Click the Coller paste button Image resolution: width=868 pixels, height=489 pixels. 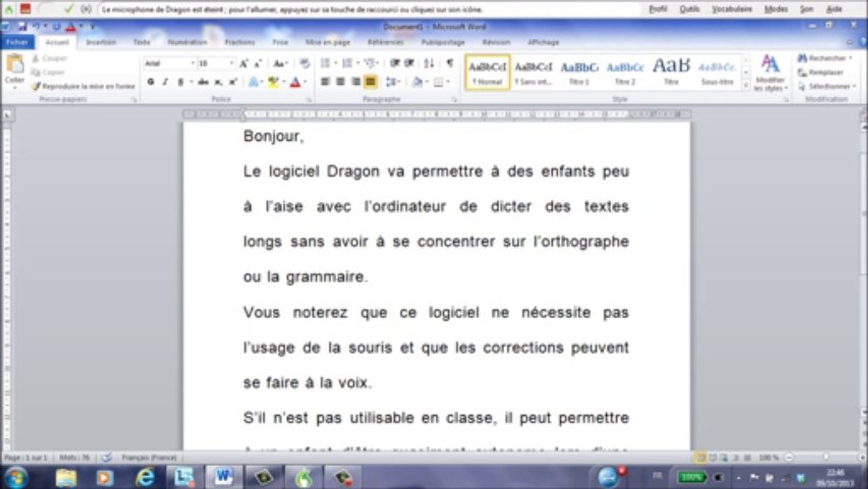click(x=14, y=70)
